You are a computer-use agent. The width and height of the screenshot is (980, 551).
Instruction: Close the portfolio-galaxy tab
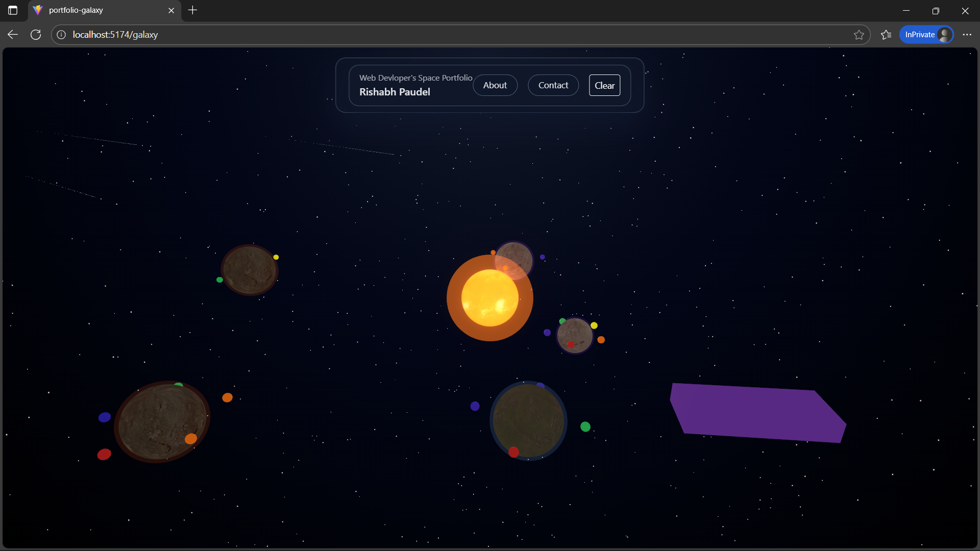(x=171, y=10)
